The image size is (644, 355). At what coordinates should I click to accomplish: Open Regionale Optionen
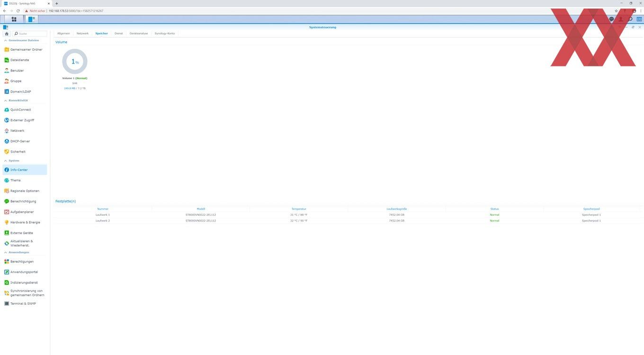point(25,191)
